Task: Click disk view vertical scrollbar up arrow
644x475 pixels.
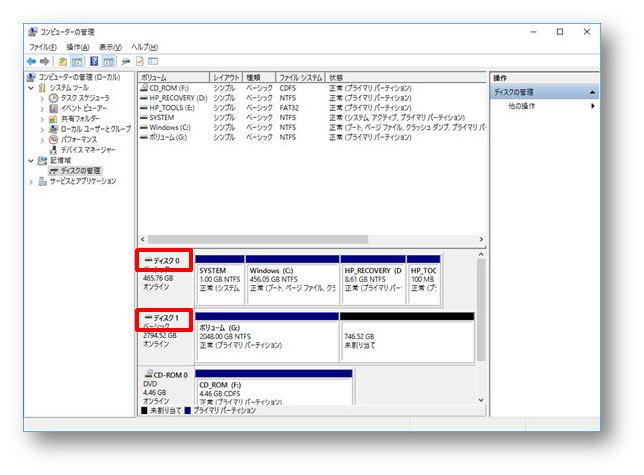Action: pyautogui.click(x=481, y=255)
